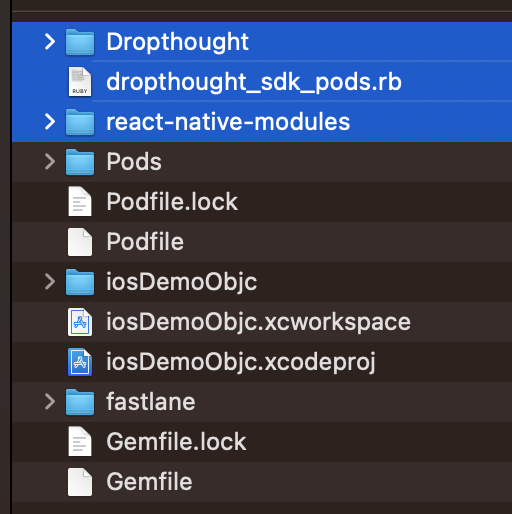Select the Gemfile.lock file name
Screen dimensions: 512x514
coord(176,442)
